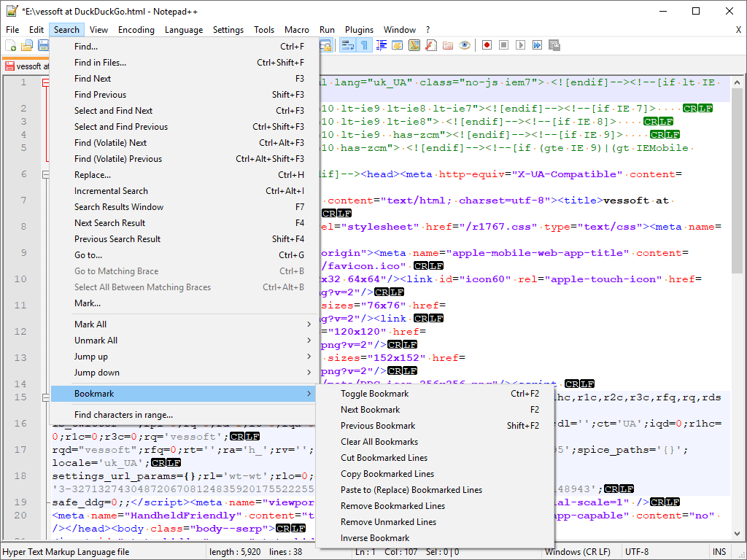Collapse fold marker at line 6
The image size is (747, 560).
click(46, 174)
